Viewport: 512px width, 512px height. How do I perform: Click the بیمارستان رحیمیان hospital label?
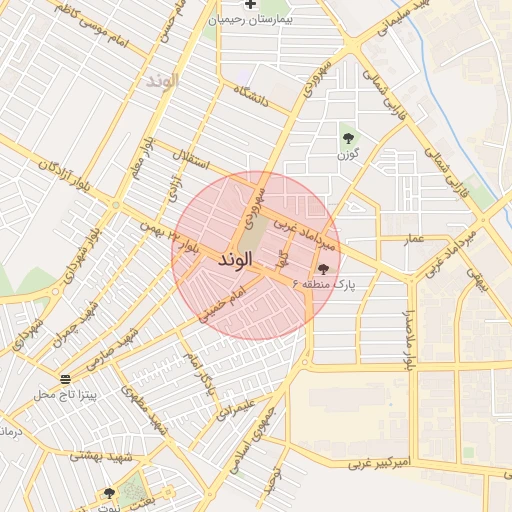tap(251, 20)
